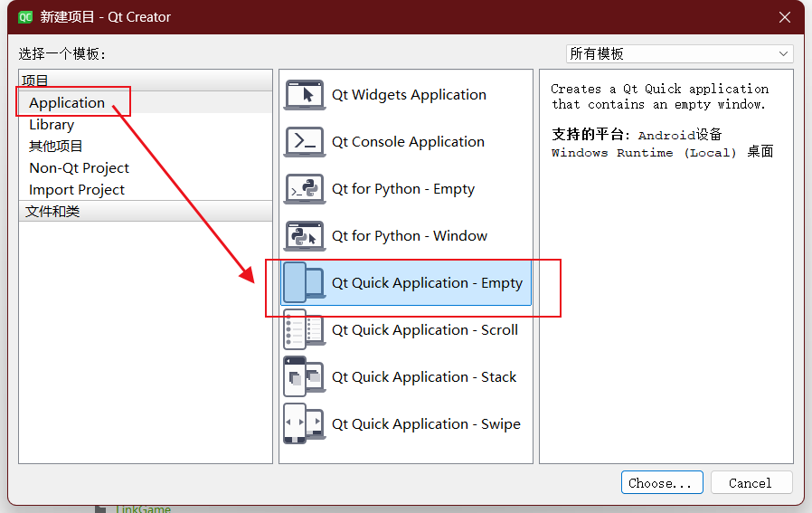Click the Qt Quick Application Empty icon
812x513 pixels.
point(305,283)
